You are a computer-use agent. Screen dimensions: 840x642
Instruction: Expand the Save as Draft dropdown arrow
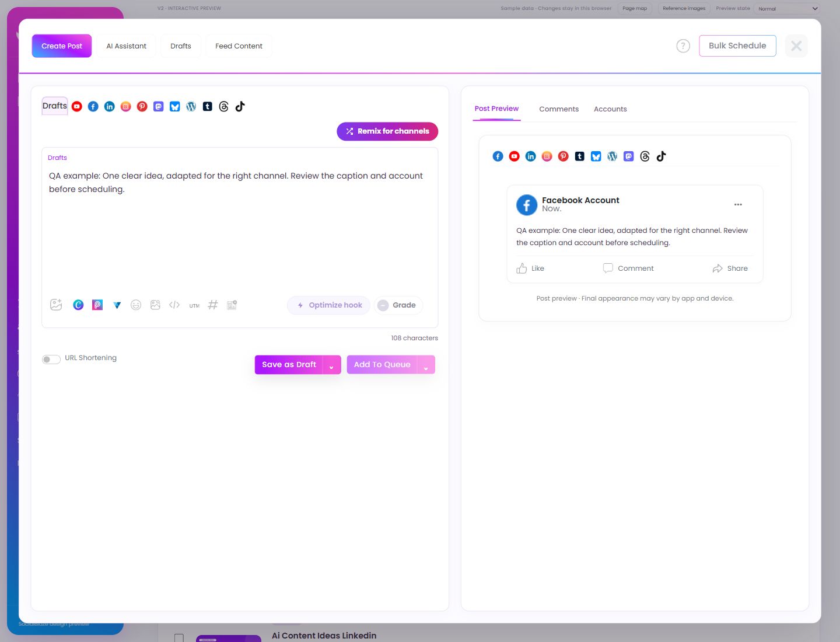point(331,365)
